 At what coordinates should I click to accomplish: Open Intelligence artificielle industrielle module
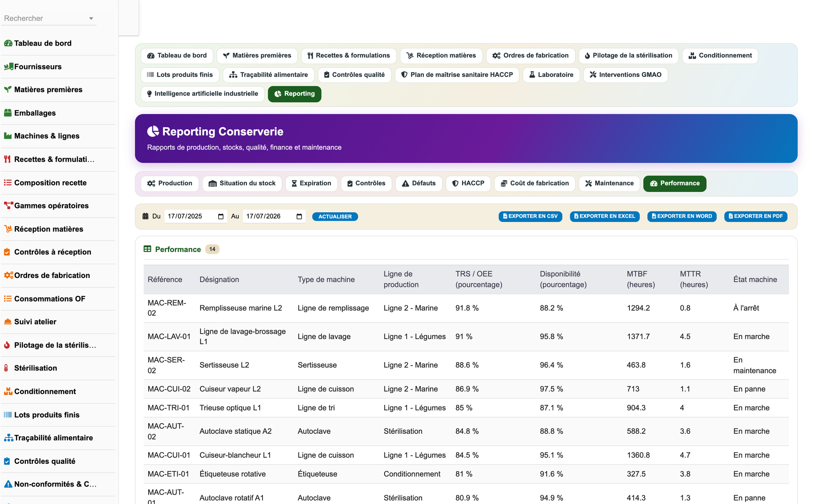point(203,94)
